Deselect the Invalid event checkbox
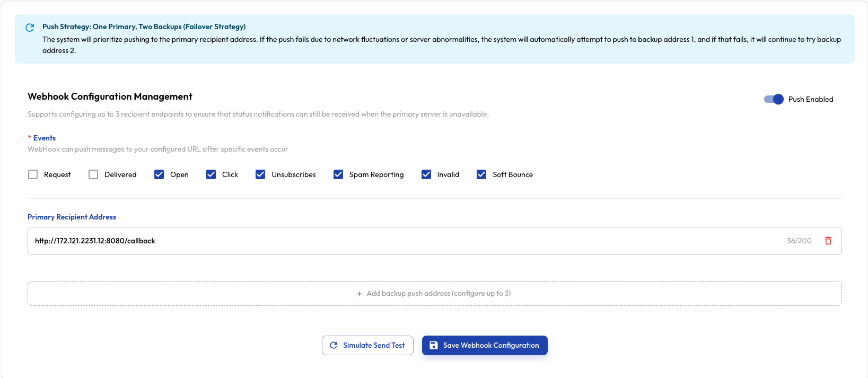This screenshot has height=378, width=868. click(426, 174)
